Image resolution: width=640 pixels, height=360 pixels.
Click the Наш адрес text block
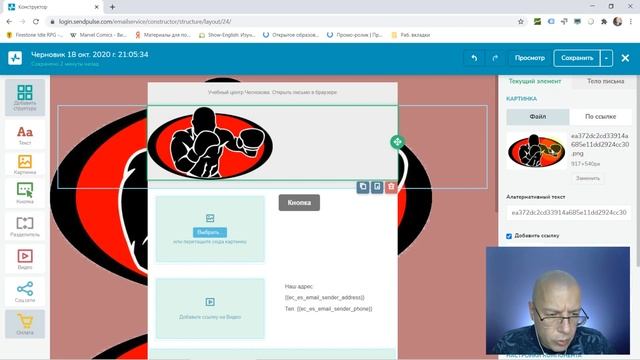pyautogui.click(x=328, y=298)
